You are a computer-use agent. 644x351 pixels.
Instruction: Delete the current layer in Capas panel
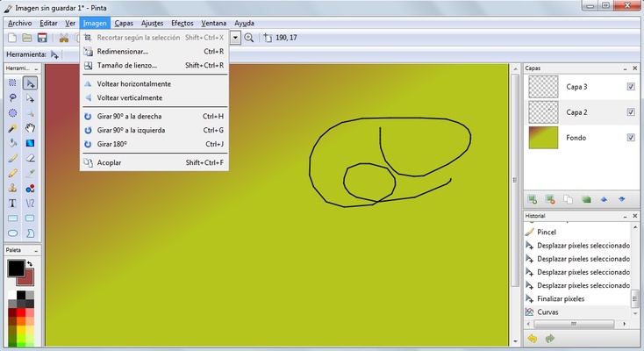(550, 199)
